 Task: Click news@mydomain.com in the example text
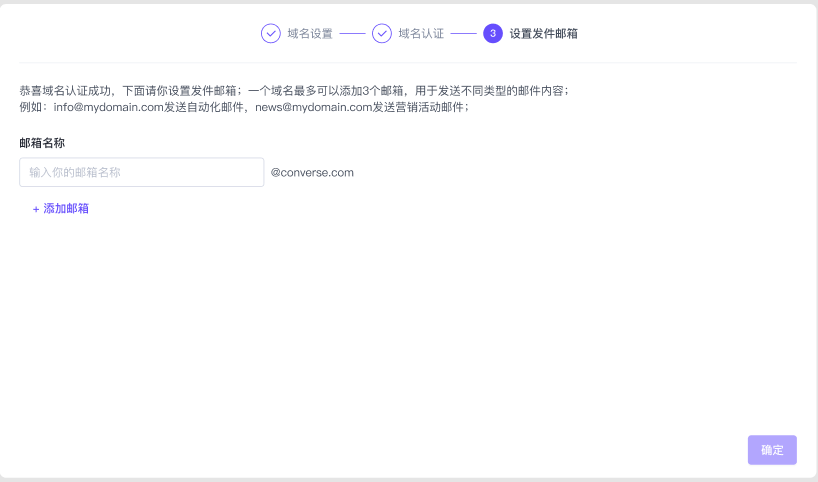(313, 107)
